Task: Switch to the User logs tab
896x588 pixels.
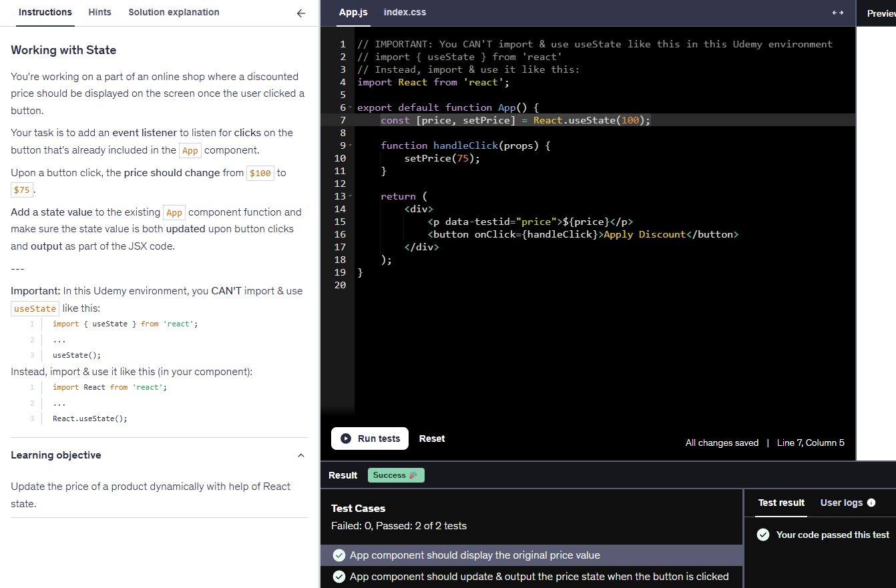Action: tap(841, 503)
